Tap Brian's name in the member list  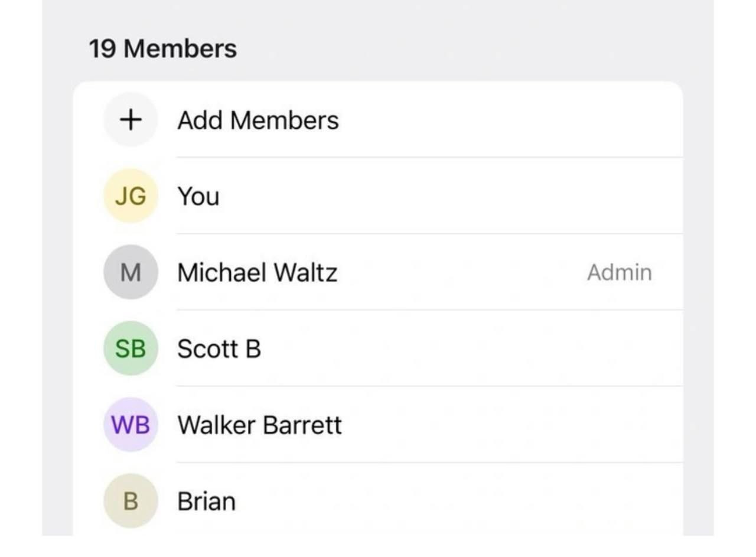[x=207, y=501]
